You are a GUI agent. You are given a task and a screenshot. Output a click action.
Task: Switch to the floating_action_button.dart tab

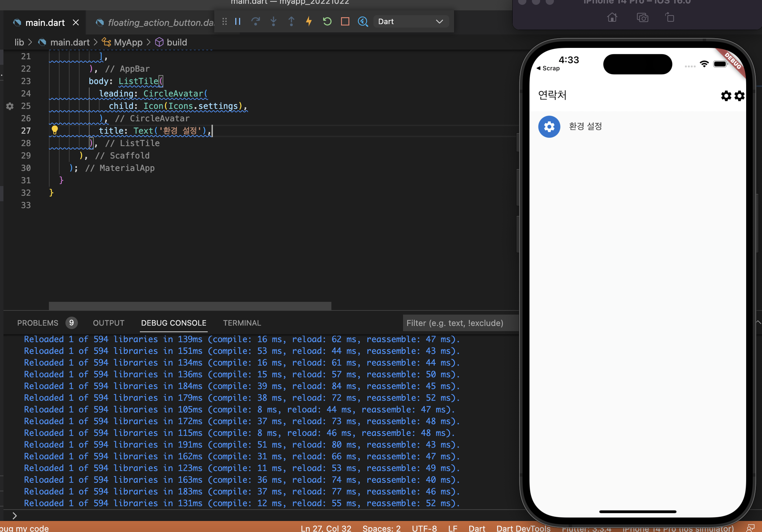(x=155, y=23)
